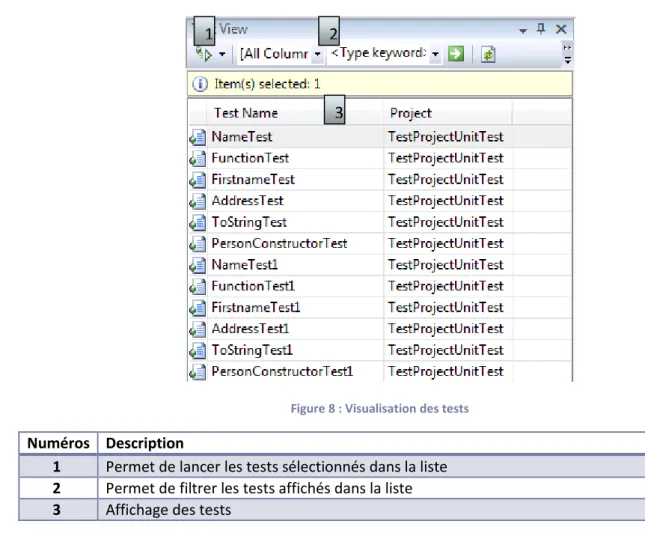Toggle auto-hide pin on Test View panel
This screenshot has width=645, height=536.
[x=541, y=29]
